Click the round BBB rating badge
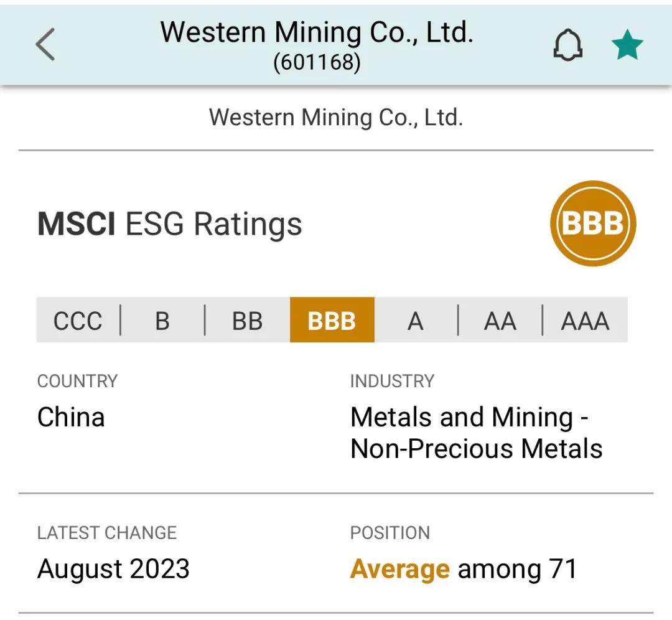Screen dimensions: 672x620 click(593, 223)
